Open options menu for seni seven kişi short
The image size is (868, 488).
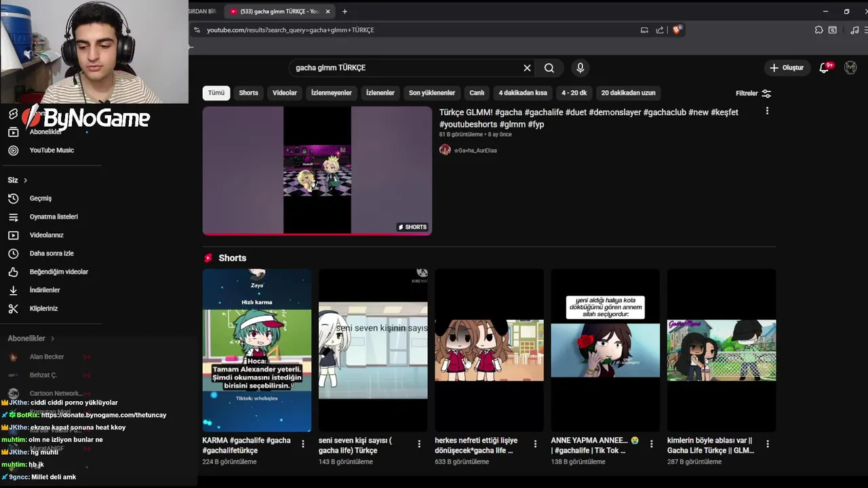[419, 444]
